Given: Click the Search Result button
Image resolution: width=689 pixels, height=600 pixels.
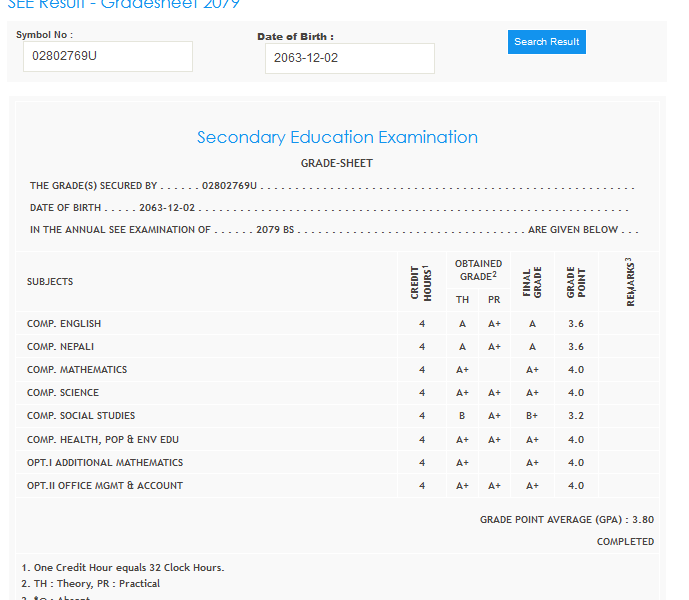Looking at the screenshot, I should coord(546,42).
